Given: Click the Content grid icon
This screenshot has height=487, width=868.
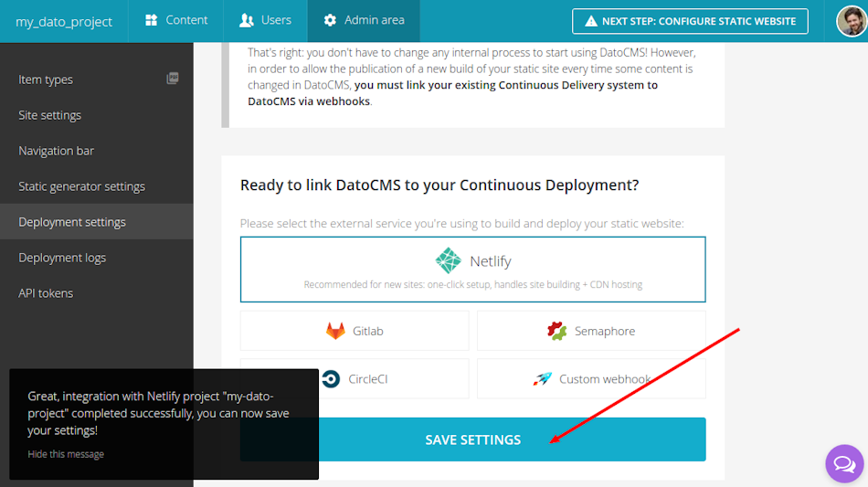Looking at the screenshot, I should pyautogui.click(x=151, y=20).
